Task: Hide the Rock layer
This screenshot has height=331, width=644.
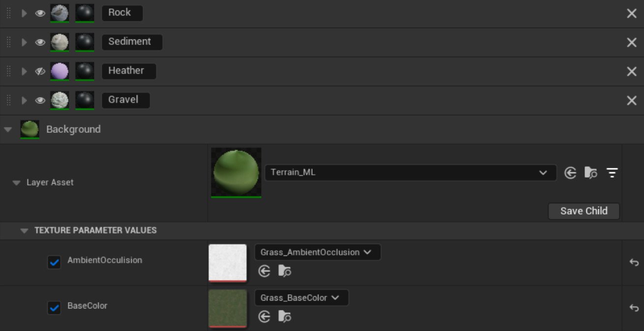Action: [x=40, y=13]
